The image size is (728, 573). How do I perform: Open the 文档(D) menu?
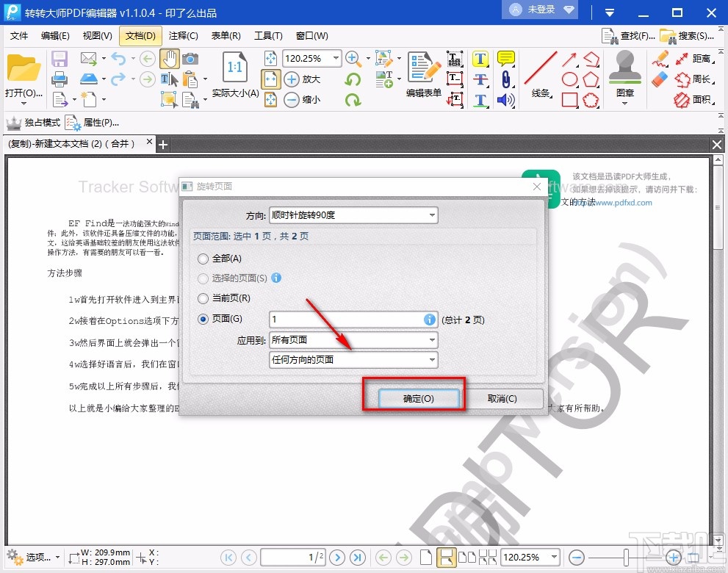(140, 35)
